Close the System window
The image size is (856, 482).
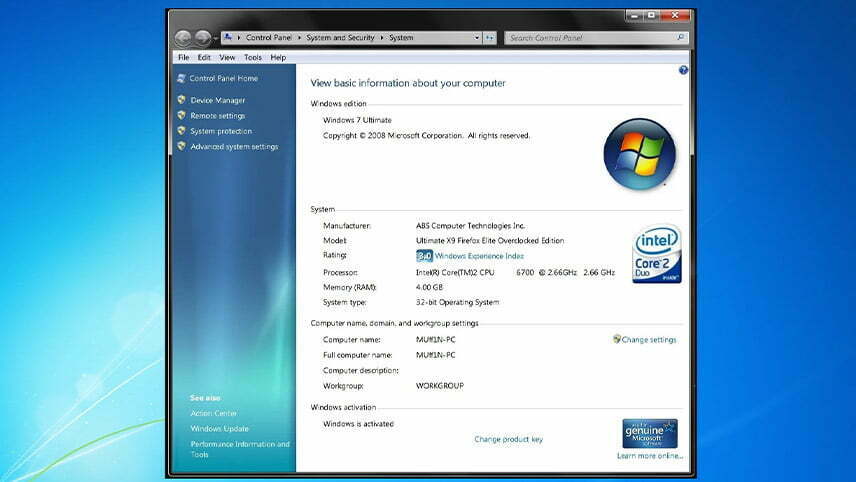[x=675, y=16]
